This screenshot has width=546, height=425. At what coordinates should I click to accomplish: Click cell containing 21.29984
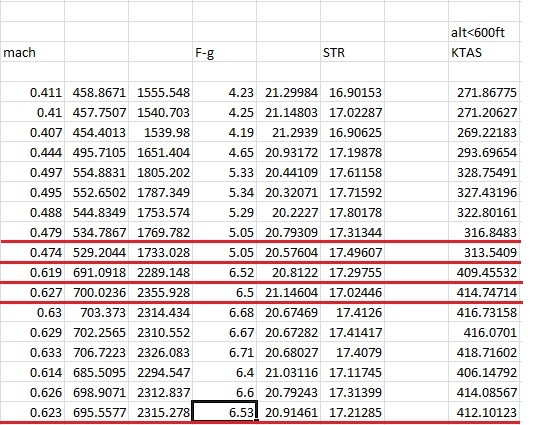click(x=289, y=92)
